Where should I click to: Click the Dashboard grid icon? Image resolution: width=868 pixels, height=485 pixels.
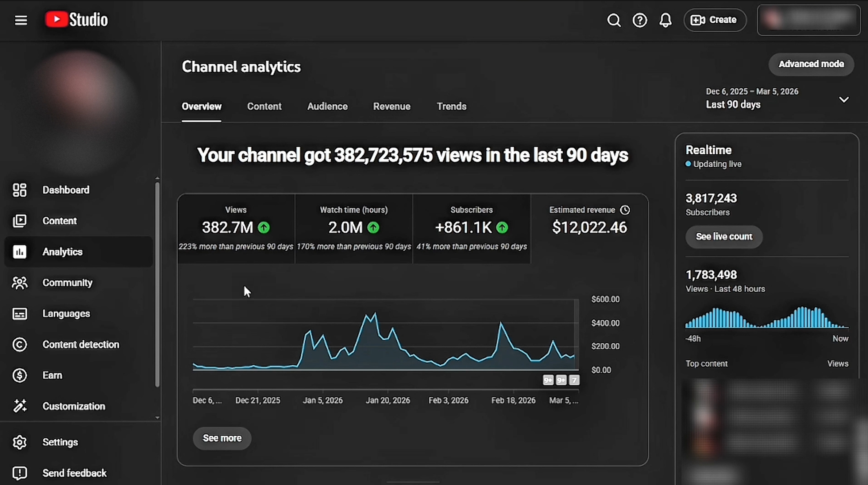20,190
